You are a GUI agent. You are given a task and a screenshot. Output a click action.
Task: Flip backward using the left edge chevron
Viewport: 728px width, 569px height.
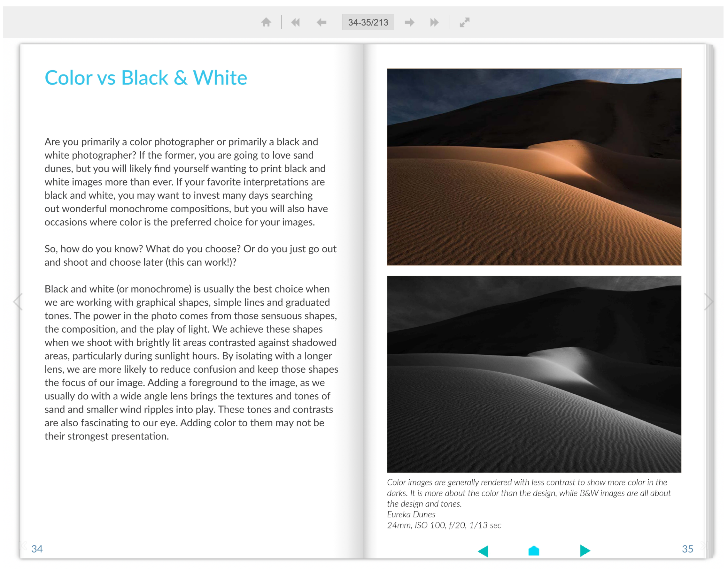[x=17, y=301]
